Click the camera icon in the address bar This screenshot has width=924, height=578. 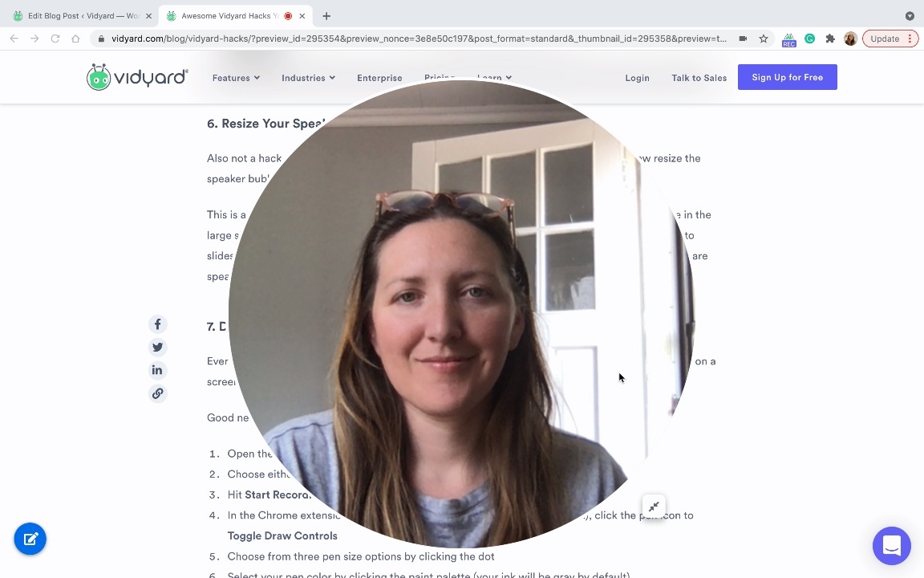743,39
